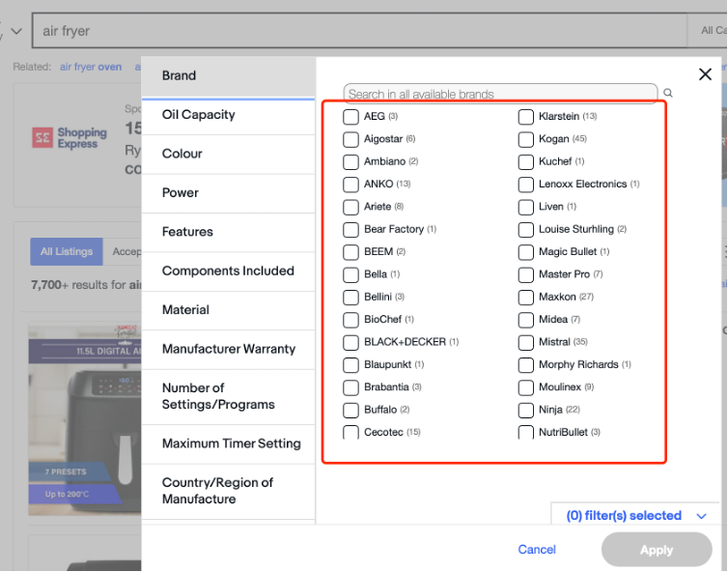Image resolution: width=728 pixels, height=572 pixels.
Task: Select the Material filter tab
Action: (x=229, y=310)
